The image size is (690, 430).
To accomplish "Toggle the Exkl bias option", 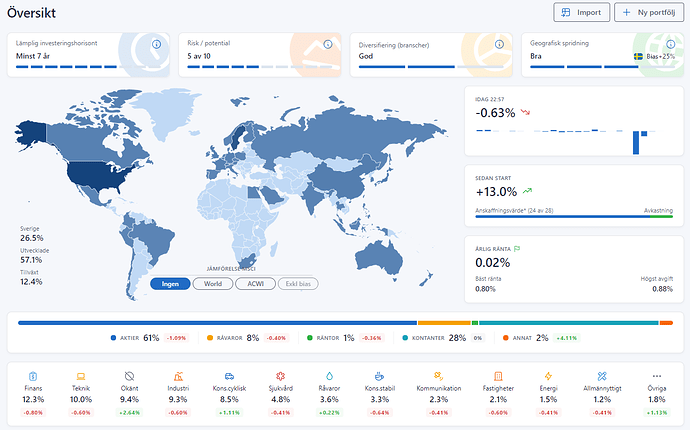I will [299, 284].
